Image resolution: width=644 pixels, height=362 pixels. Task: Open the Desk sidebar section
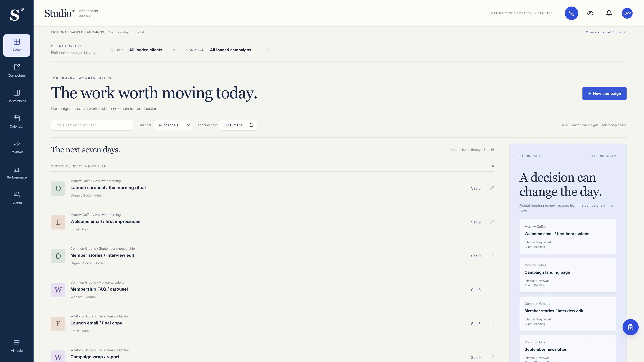pos(17,45)
